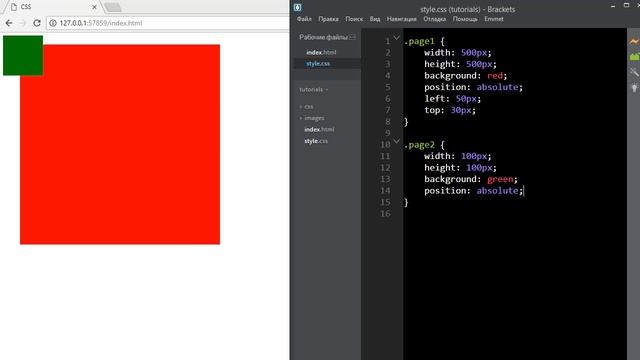Screen dimensions: 640x360
Task: Collapse the .page2 code block fold arrow
Action: point(396,142)
